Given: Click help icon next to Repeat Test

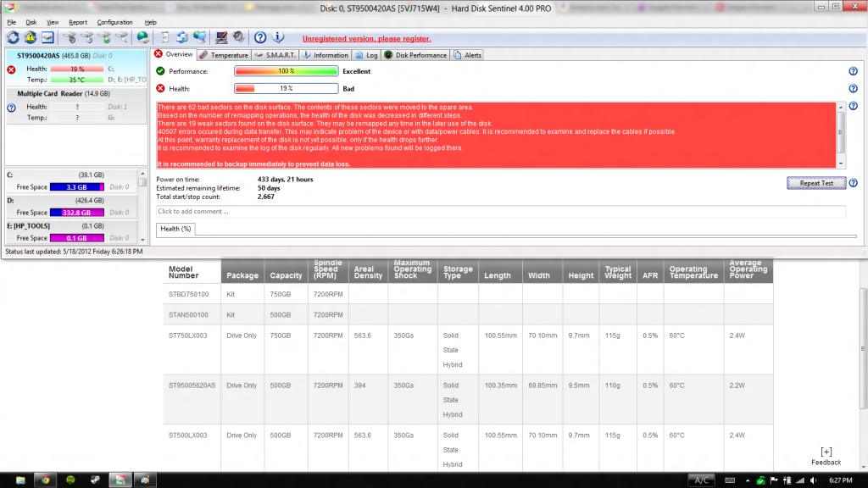Looking at the screenshot, I should 853,183.
